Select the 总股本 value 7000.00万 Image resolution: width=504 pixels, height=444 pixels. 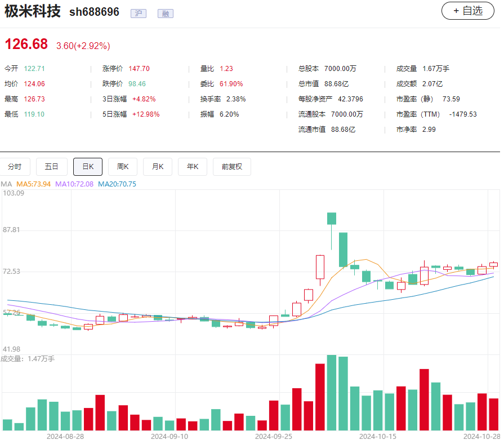(340, 69)
